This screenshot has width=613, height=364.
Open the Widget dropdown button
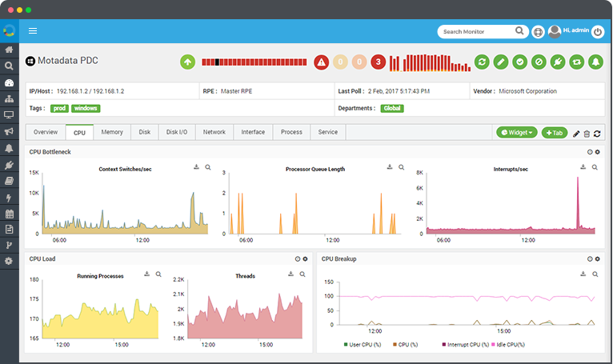point(516,133)
